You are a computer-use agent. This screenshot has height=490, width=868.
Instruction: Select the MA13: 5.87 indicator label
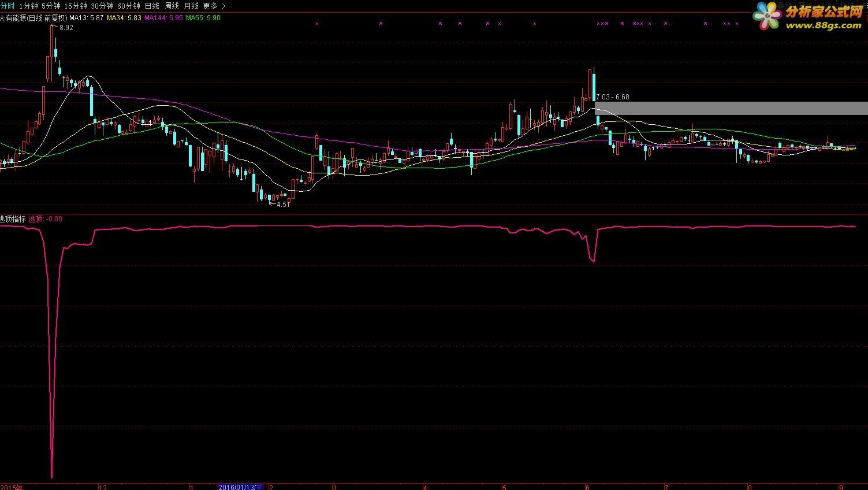87,18
